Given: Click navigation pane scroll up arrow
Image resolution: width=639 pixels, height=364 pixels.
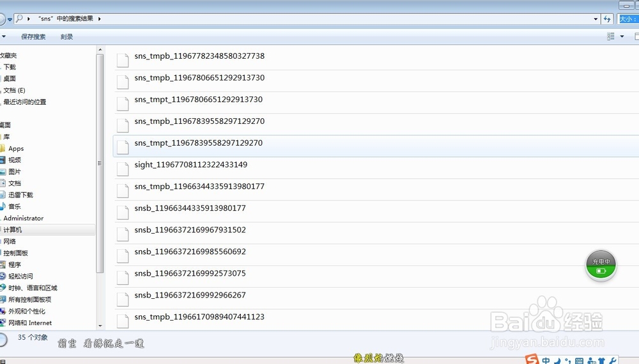Looking at the screenshot, I should [100, 50].
